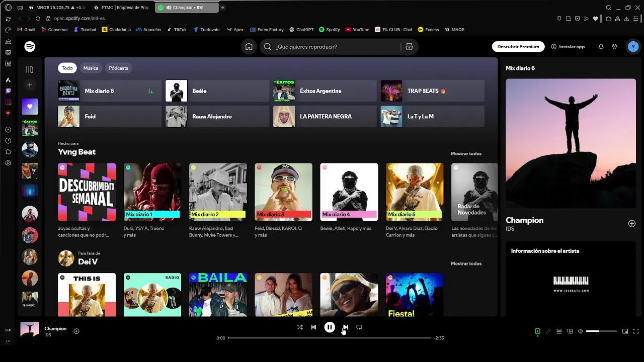Open the Tunebat bookmark

pos(85,30)
